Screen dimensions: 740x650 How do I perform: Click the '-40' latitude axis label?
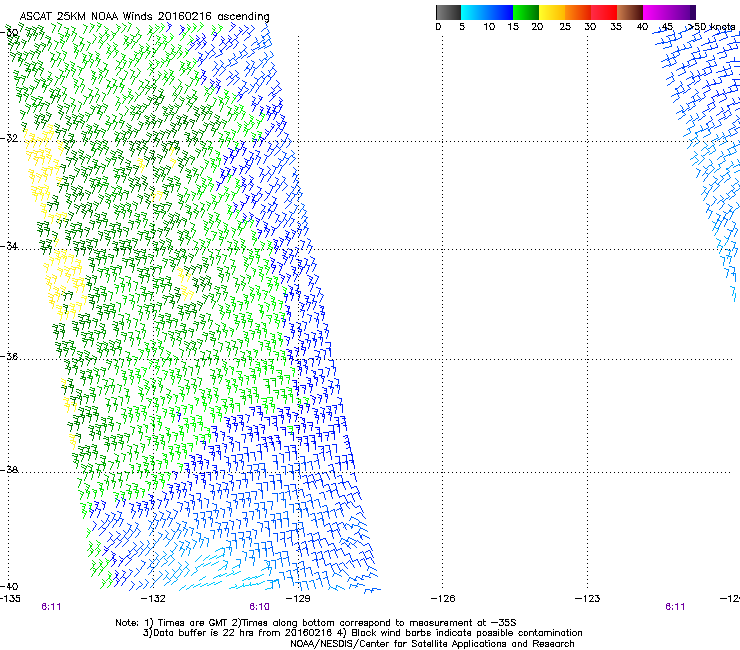[x=9, y=586]
